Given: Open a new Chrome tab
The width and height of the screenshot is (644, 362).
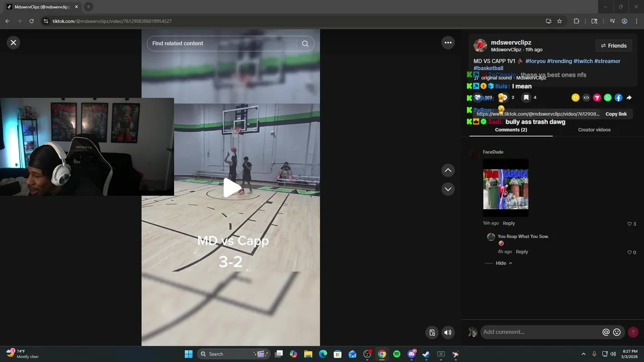Looking at the screenshot, I should 89,7.
